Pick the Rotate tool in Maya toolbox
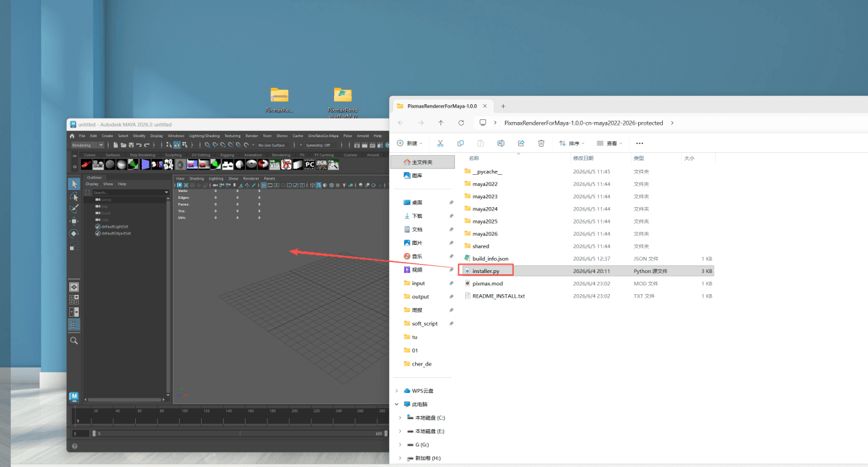 [74, 234]
